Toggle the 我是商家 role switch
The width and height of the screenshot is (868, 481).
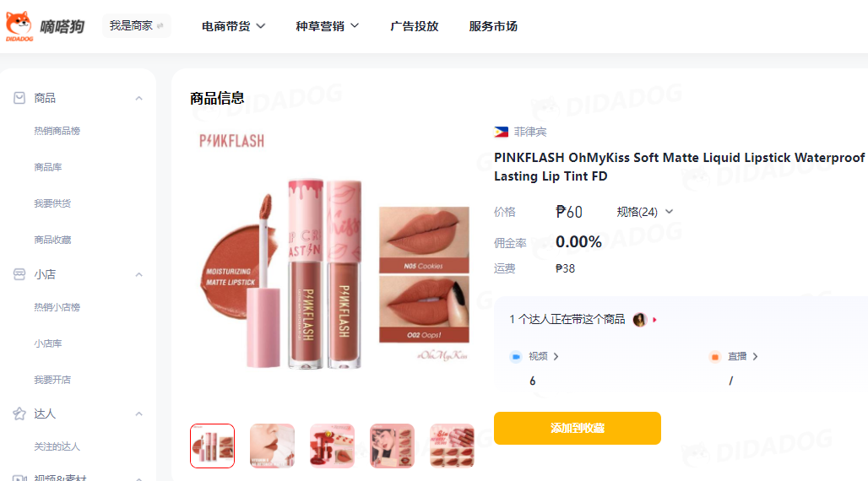pyautogui.click(x=136, y=26)
